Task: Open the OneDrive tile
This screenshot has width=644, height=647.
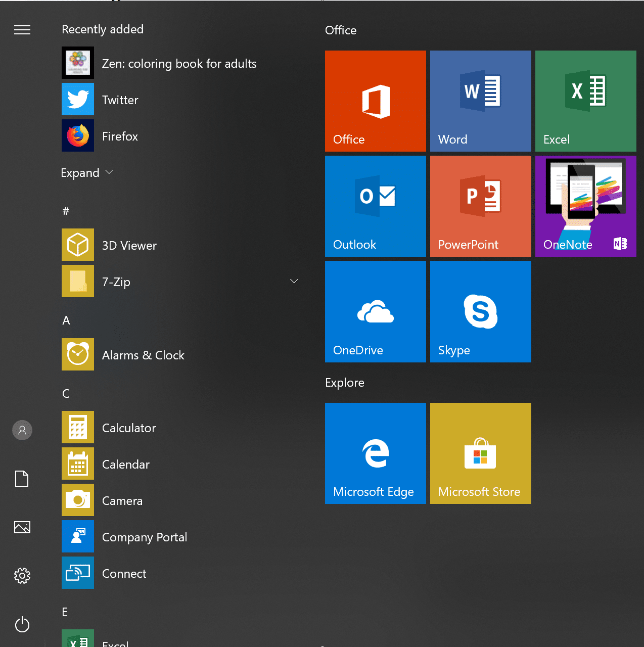Action: point(376,312)
